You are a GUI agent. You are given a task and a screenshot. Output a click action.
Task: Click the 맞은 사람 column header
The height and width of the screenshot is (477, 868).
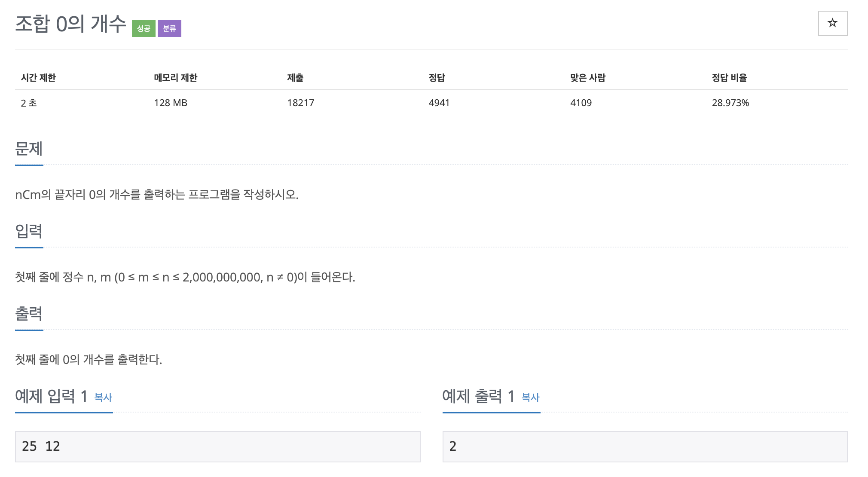587,78
